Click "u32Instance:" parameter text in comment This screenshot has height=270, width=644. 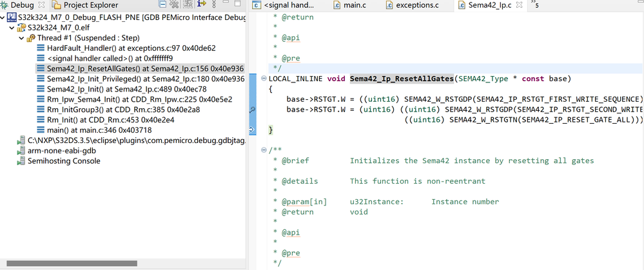(377, 202)
